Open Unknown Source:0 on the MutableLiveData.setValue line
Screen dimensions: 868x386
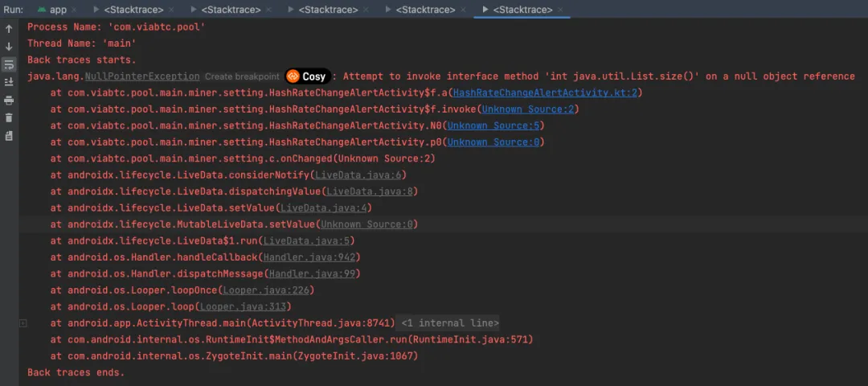(x=366, y=224)
